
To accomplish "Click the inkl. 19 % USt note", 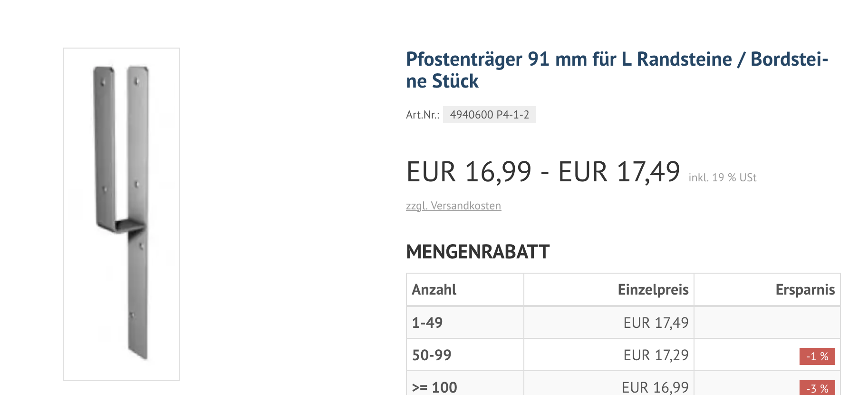I will 722,178.
